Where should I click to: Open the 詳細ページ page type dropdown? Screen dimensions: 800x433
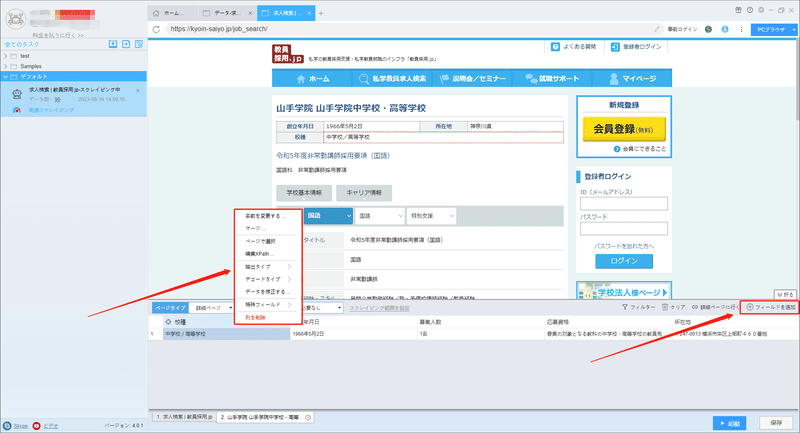212,308
